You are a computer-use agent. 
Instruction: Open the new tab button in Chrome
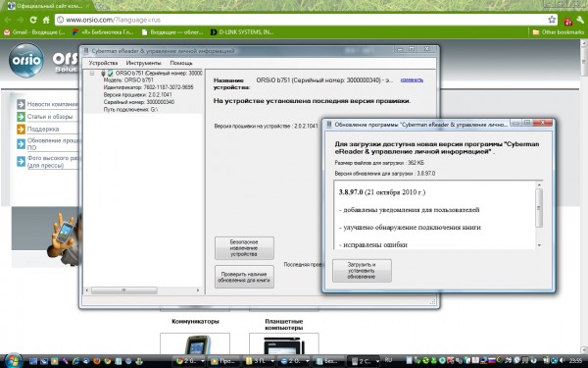tap(101, 6)
